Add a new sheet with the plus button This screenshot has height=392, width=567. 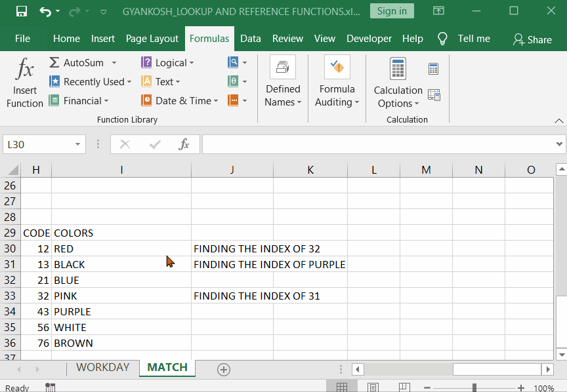click(x=223, y=370)
